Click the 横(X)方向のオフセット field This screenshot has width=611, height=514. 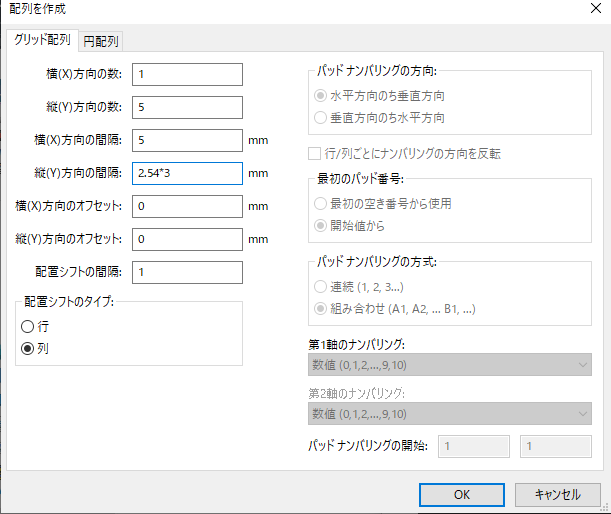coord(187,206)
